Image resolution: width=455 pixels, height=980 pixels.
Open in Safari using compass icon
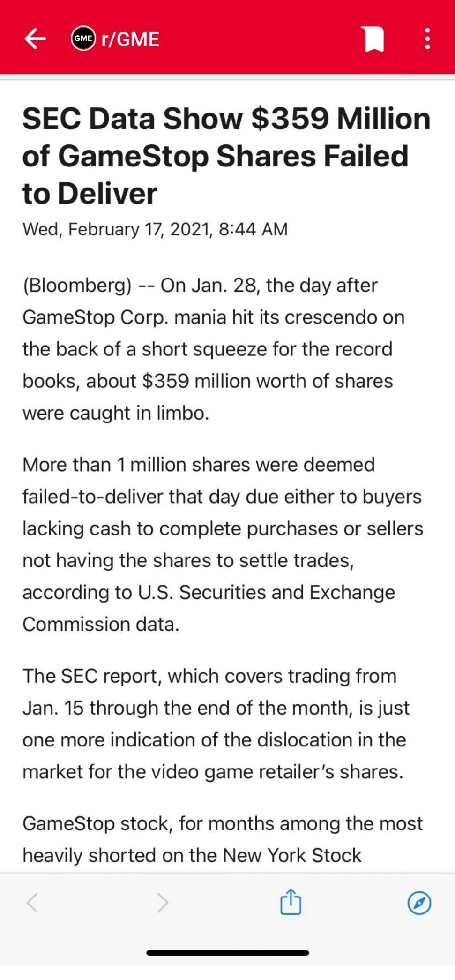[419, 903]
